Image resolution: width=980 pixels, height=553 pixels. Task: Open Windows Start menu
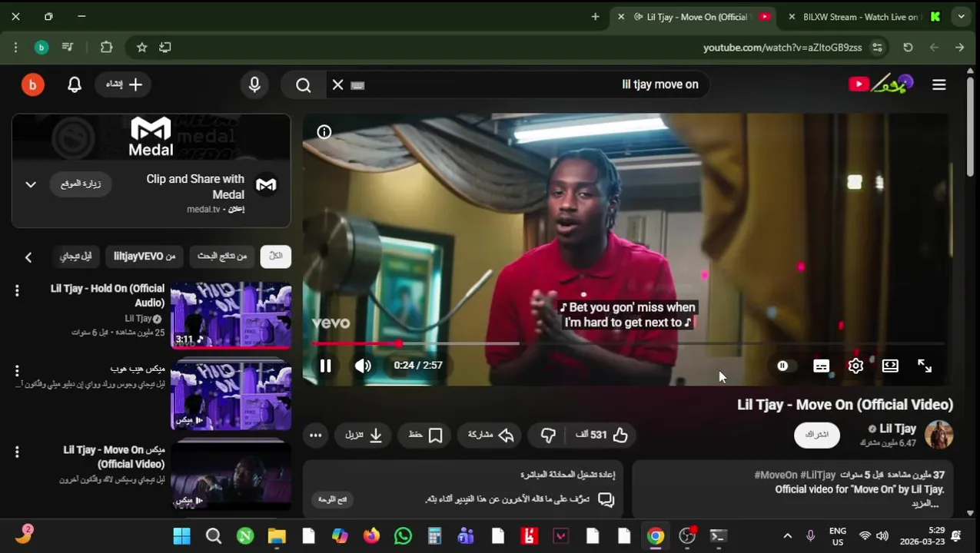tap(182, 535)
